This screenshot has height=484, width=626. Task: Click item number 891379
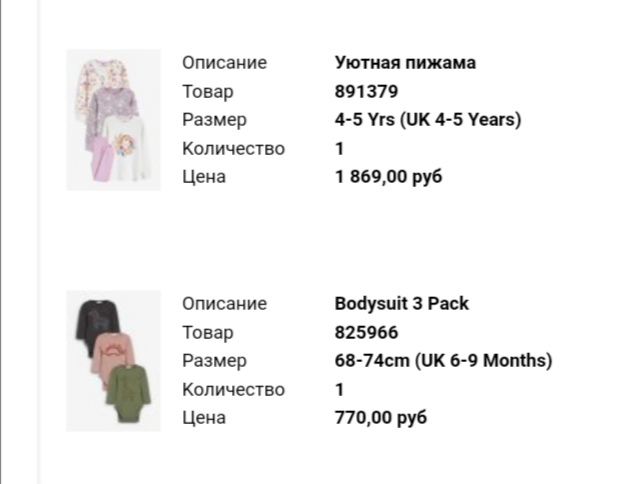click(x=367, y=91)
